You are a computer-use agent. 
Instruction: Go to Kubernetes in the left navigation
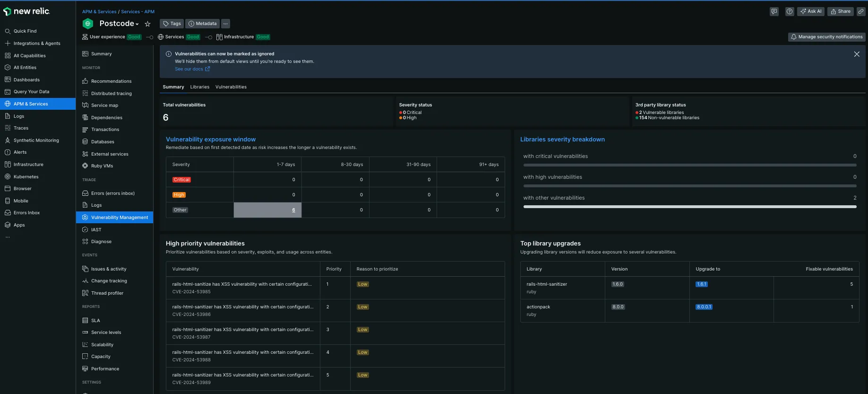(x=26, y=177)
